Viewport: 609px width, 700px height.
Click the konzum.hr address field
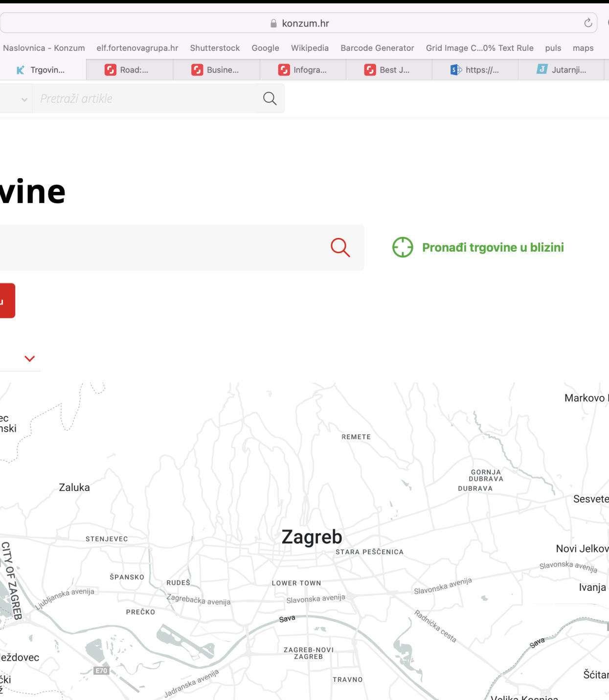click(x=298, y=23)
